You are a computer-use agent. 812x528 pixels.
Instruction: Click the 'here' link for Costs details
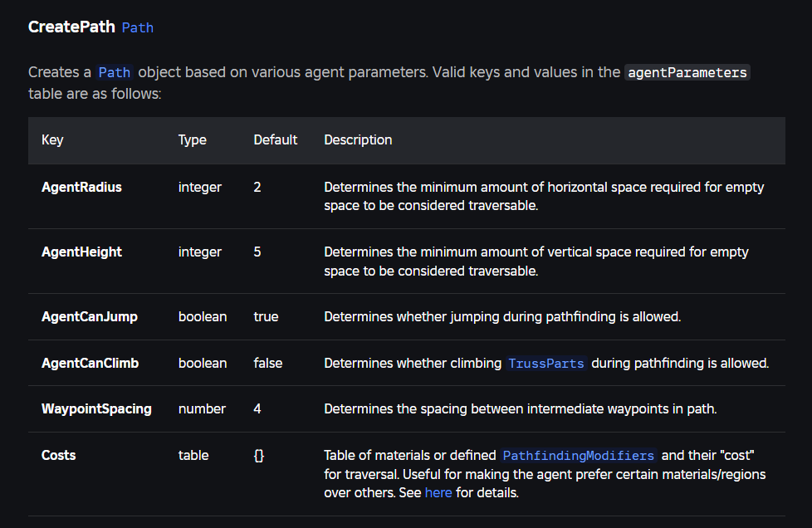(438, 492)
